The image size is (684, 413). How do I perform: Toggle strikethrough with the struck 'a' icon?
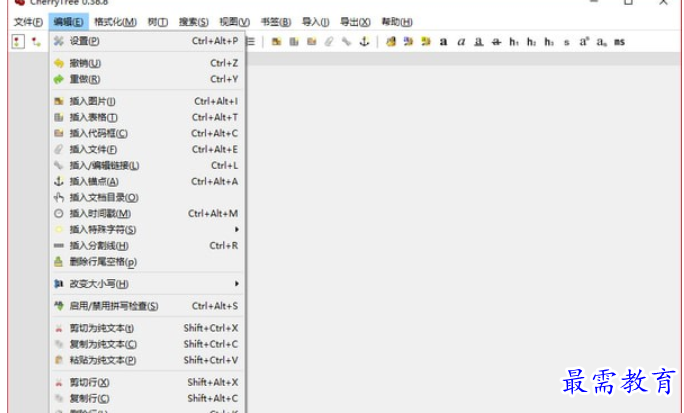pos(496,42)
